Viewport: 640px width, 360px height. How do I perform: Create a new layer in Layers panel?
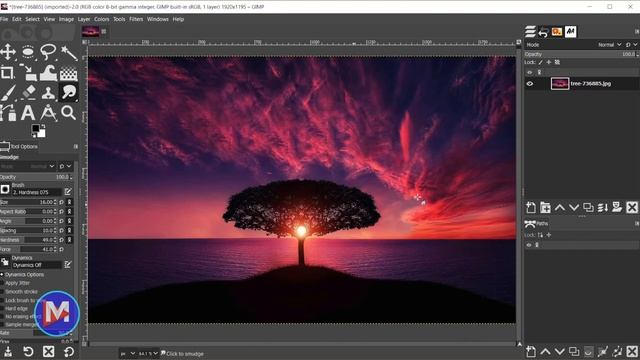coord(531,207)
